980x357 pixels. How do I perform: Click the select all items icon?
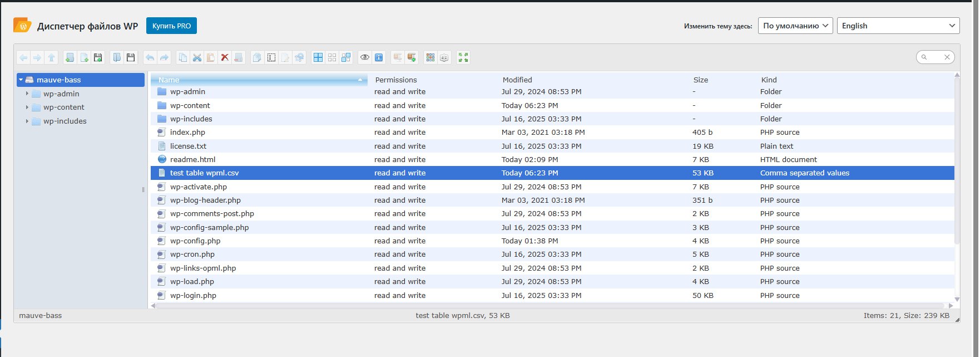tap(318, 57)
